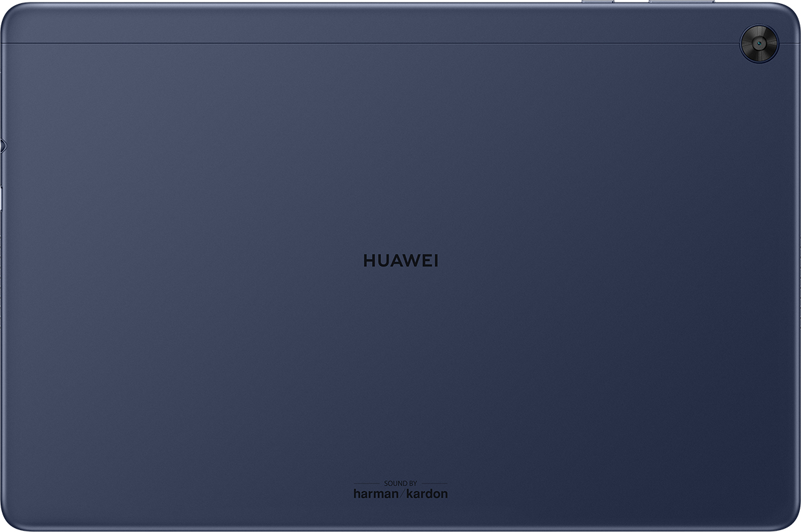
Task: Click the word 'harman' at the bottom
Action: click(374, 494)
